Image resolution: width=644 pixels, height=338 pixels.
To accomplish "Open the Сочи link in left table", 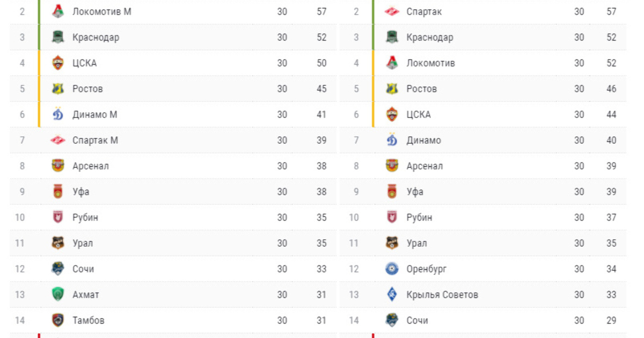I will [83, 269].
